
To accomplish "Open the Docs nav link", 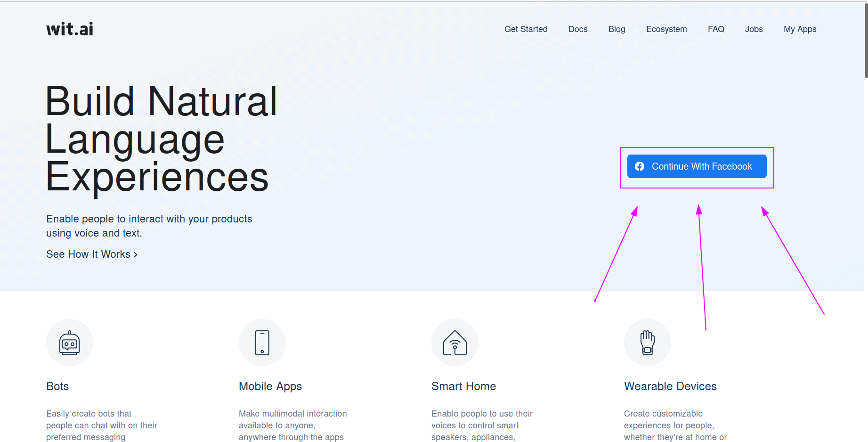I will click(578, 29).
